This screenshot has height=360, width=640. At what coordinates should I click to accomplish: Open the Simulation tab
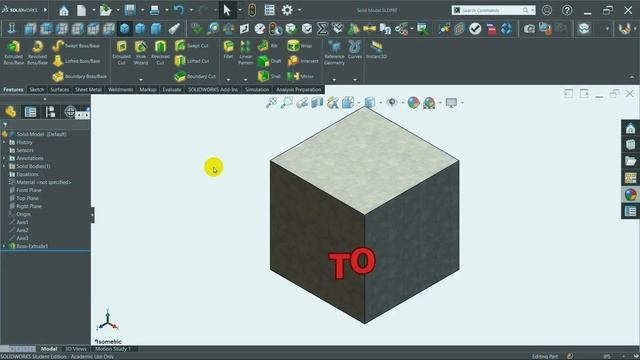pyautogui.click(x=257, y=89)
